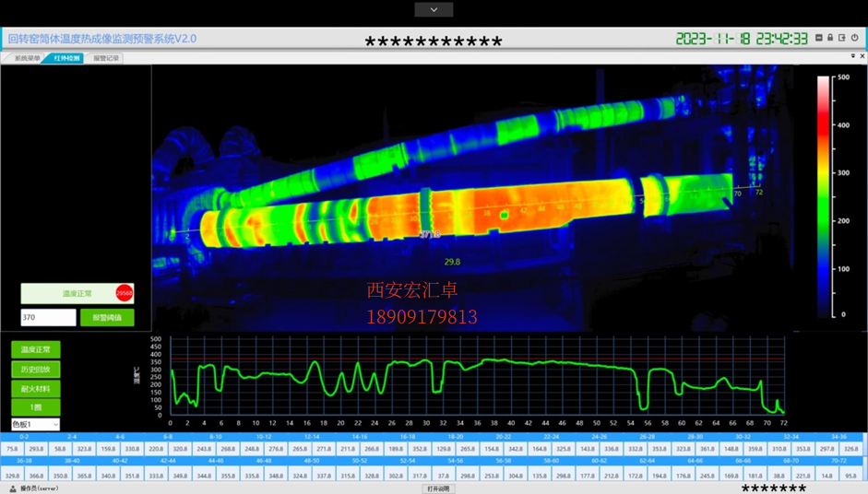The image size is (868, 494).
Task: Click the 打开说明 button at bottom
Action: point(438,489)
